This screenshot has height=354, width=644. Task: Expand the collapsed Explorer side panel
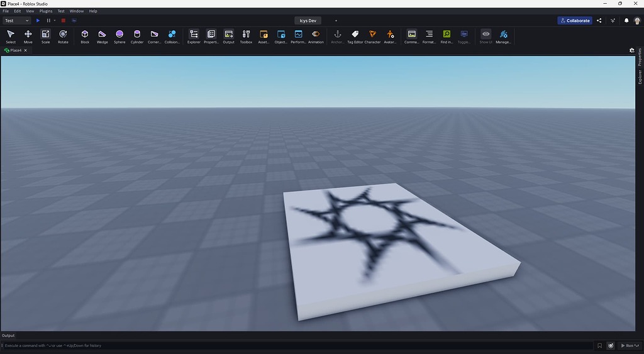[x=640, y=77]
